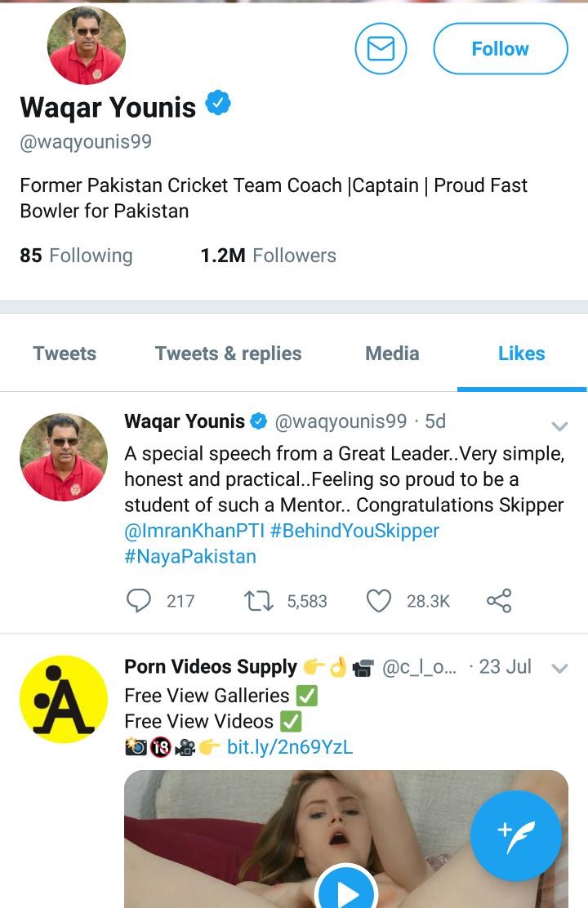This screenshot has width=588, height=908.
Task: Open large profile picture in header
Action: (87, 46)
